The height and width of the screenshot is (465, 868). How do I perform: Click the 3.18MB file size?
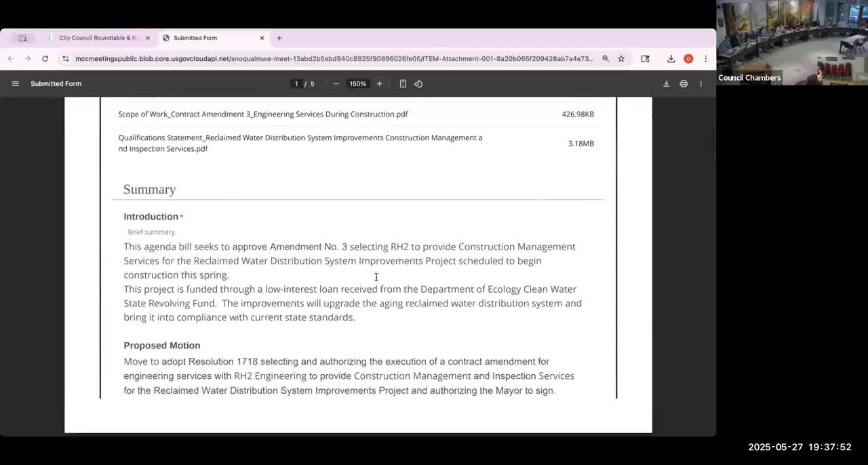(x=581, y=143)
